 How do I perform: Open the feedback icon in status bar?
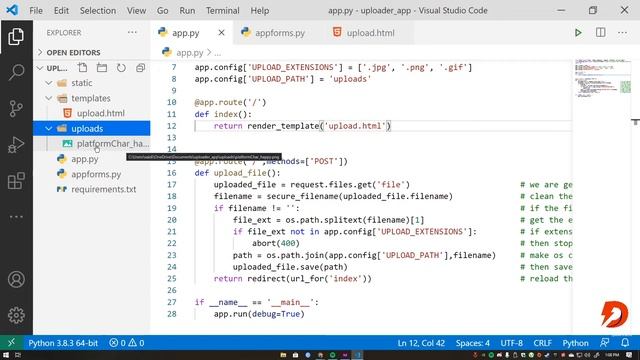[605, 343]
